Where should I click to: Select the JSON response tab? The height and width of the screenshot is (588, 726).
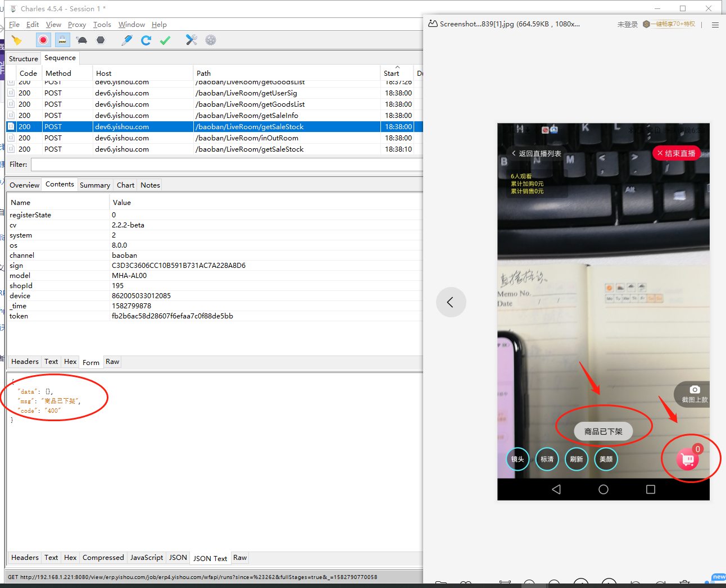[x=178, y=558]
